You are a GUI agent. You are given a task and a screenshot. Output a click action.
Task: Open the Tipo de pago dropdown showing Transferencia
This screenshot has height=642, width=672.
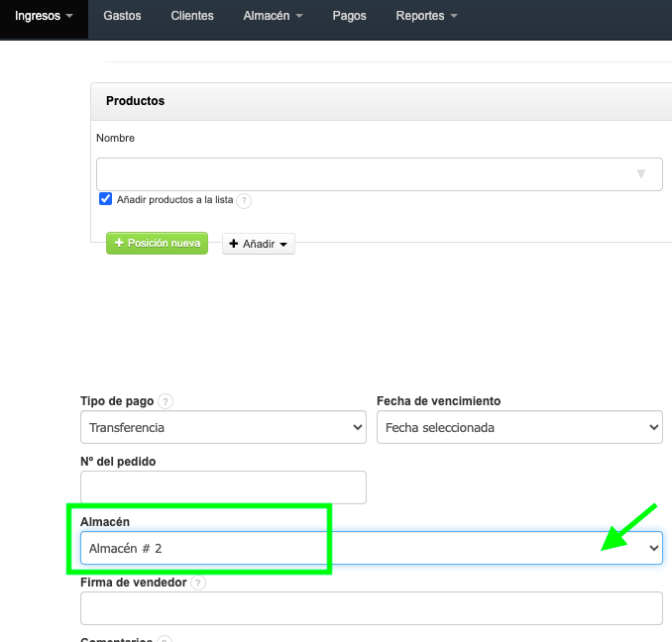(223, 428)
